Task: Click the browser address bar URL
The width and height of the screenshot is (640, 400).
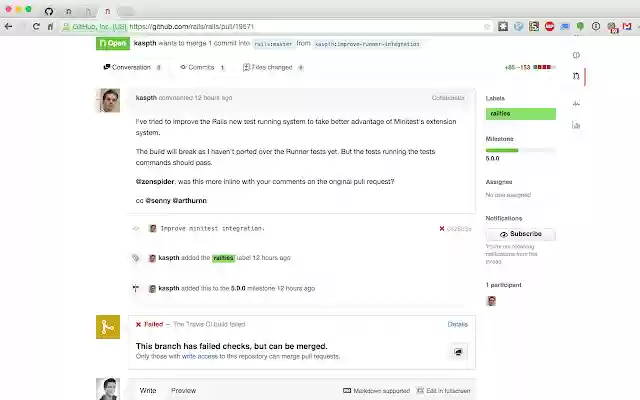Action: tap(191, 27)
